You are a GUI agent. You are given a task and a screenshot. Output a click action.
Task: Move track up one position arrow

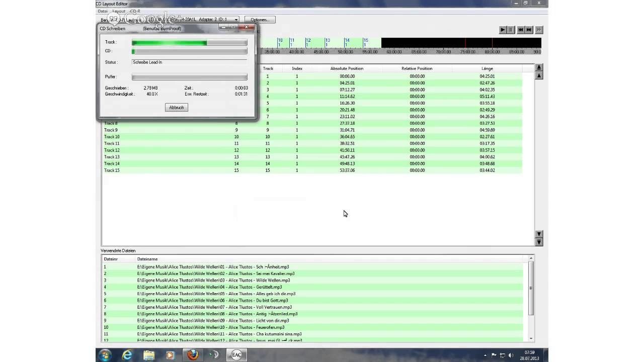(x=539, y=75)
